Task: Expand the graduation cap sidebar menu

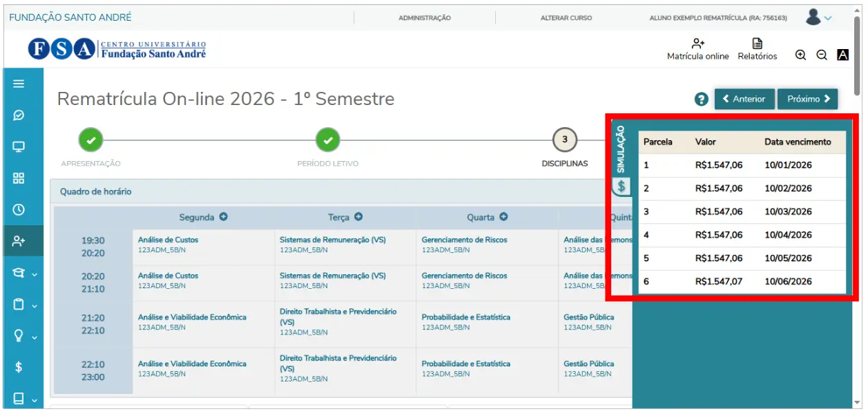Action: (23, 273)
